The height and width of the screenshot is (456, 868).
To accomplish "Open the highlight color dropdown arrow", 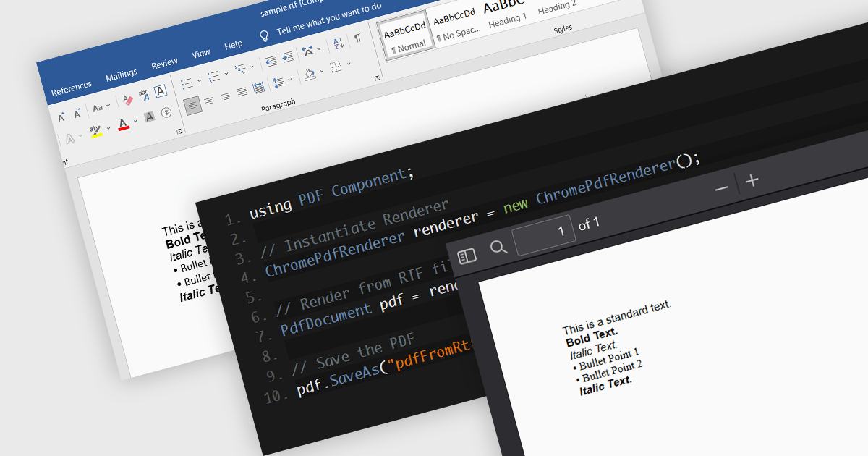I will click(x=108, y=127).
